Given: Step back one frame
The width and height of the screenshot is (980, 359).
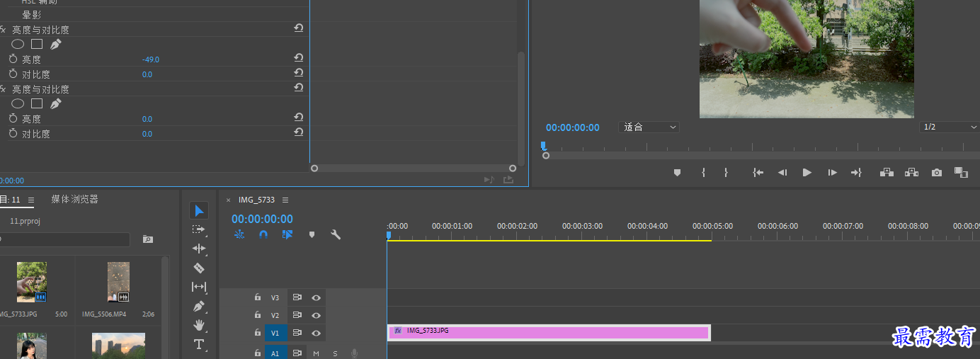Looking at the screenshot, I should [782, 172].
